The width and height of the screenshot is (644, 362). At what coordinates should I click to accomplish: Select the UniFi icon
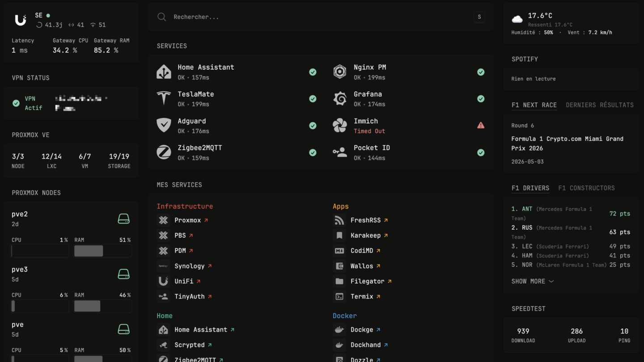pos(164,281)
